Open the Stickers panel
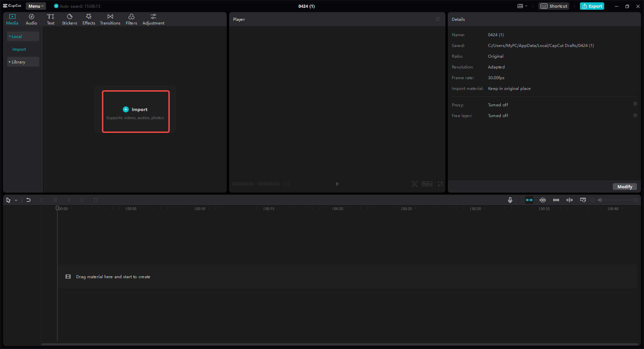 point(69,19)
